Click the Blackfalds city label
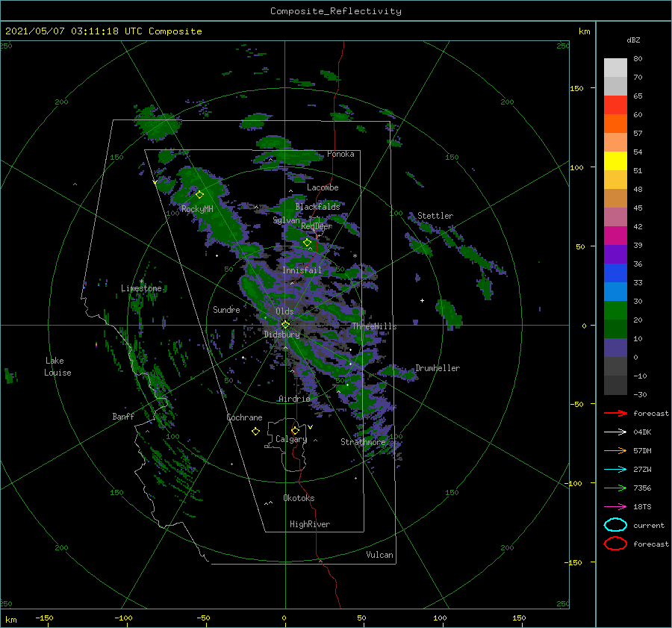 [x=317, y=207]
